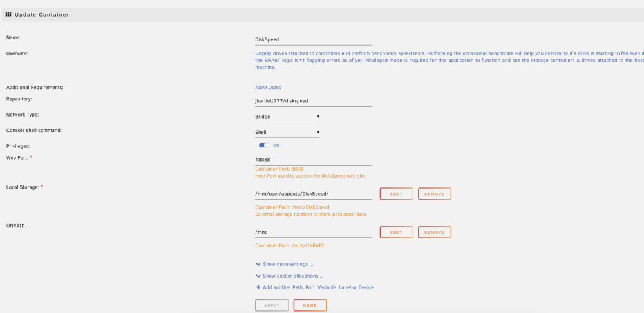The height and width of the screenshot is (313, 644).
Task: Click the Container Port: 8888 text
Action: [x=279, y=169]
